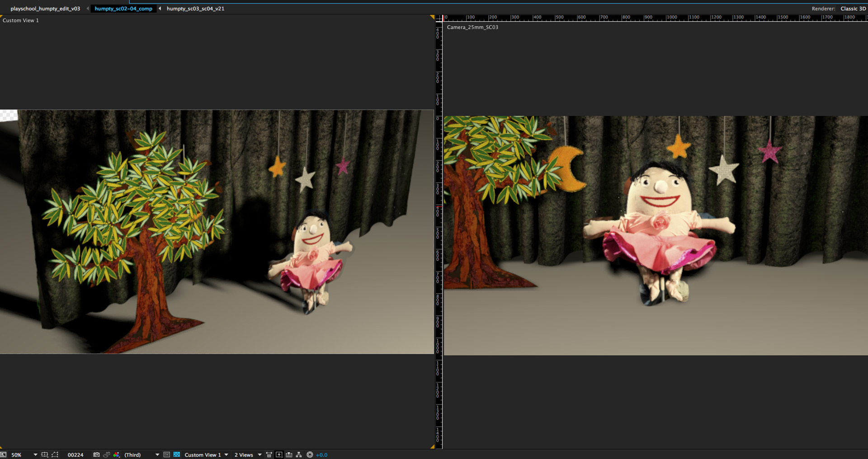Click the +0.0 exposure value

[x=322, y=454]
